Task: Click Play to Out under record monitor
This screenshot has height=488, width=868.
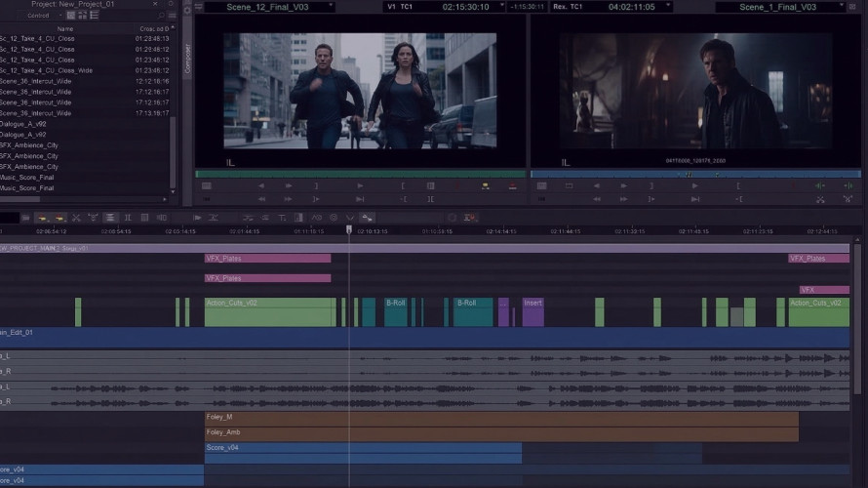Action: pyautogui.click(x=695, y=199)
